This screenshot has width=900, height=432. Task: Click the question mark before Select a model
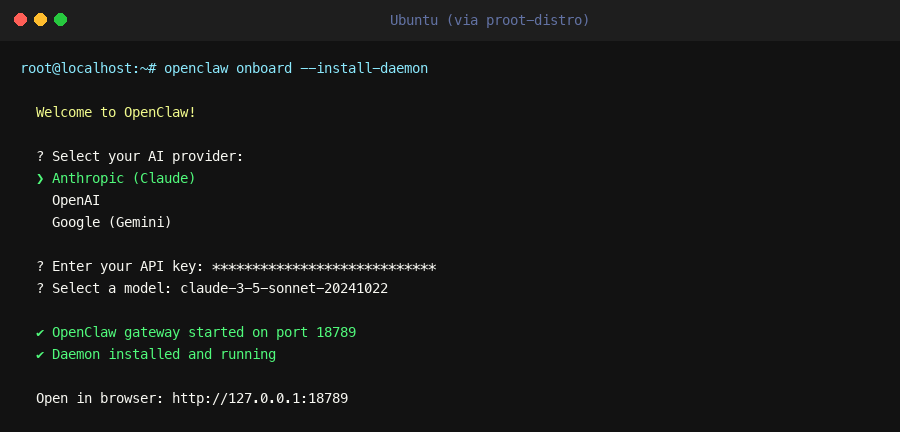40,288
